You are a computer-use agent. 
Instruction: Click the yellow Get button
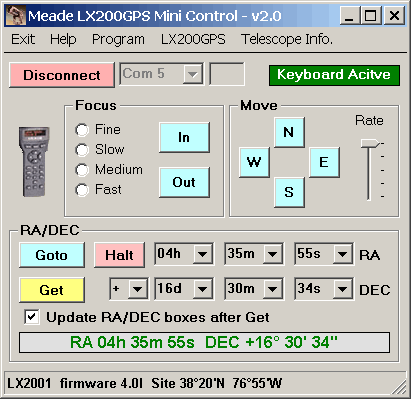pyautogui.click(x=52, y=290)
